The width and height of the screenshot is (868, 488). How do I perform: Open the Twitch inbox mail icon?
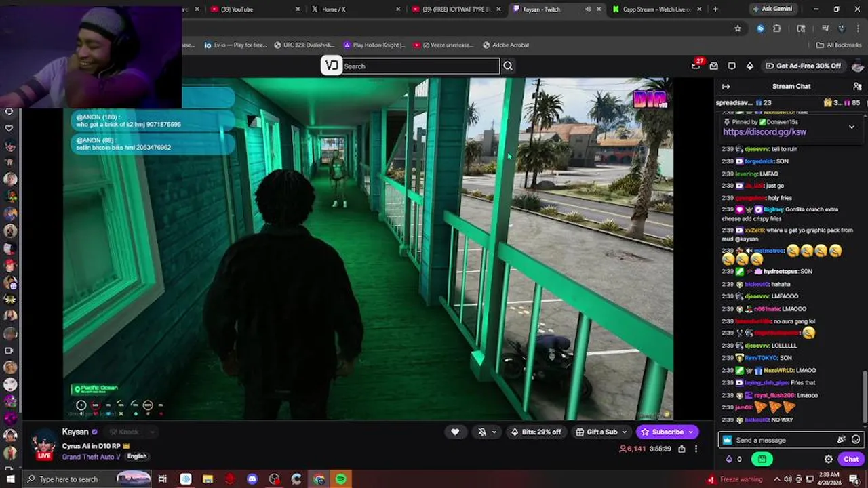714,66
